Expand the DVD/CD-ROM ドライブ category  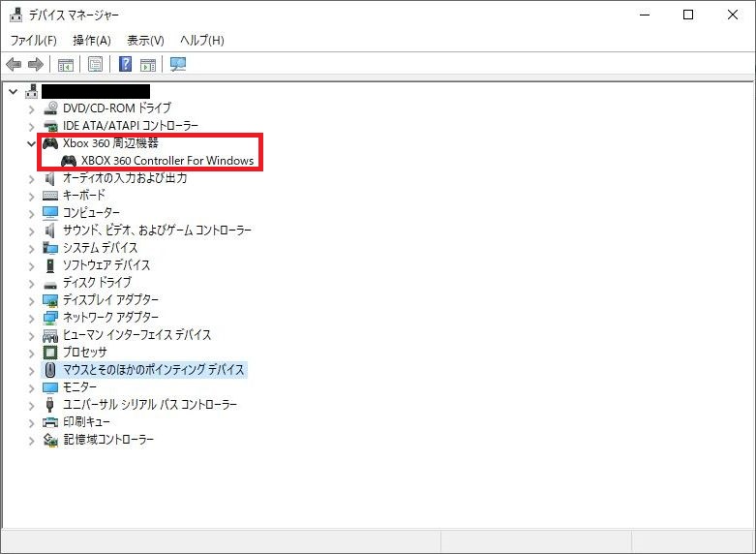click(x=32, y=109)
